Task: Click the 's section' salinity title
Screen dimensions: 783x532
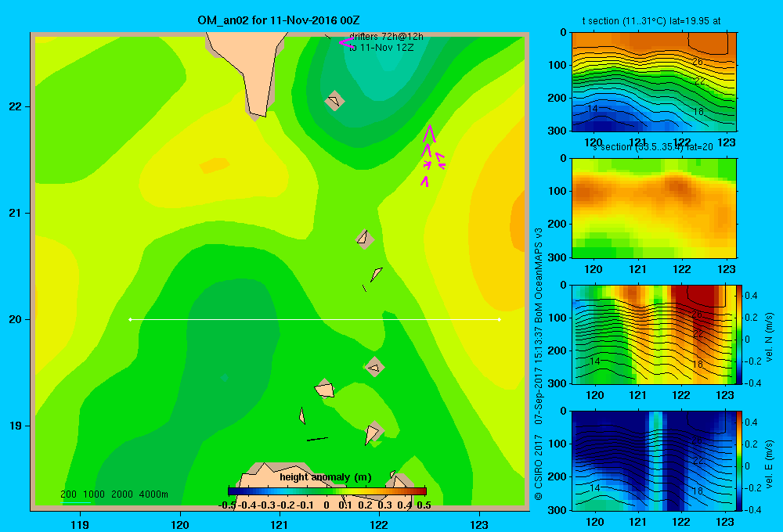Action: point(653,147)
